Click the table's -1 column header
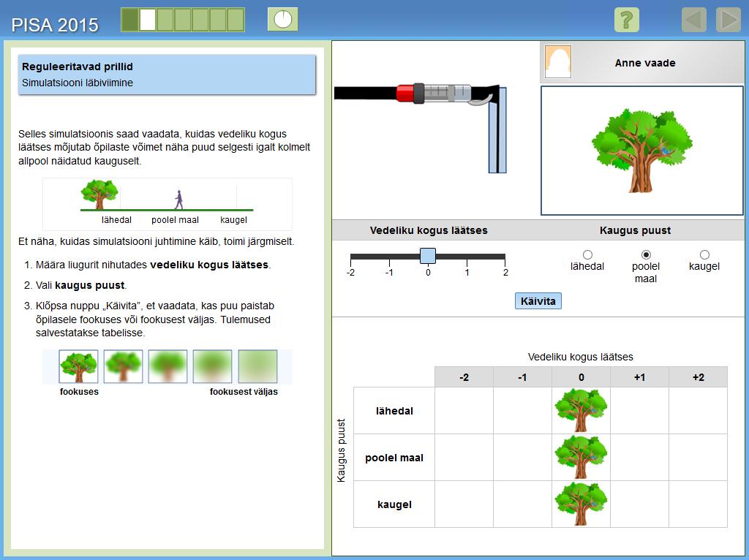The height and width of the screenshot is (560, 749). pyautogui.click(x=522, y=377)
